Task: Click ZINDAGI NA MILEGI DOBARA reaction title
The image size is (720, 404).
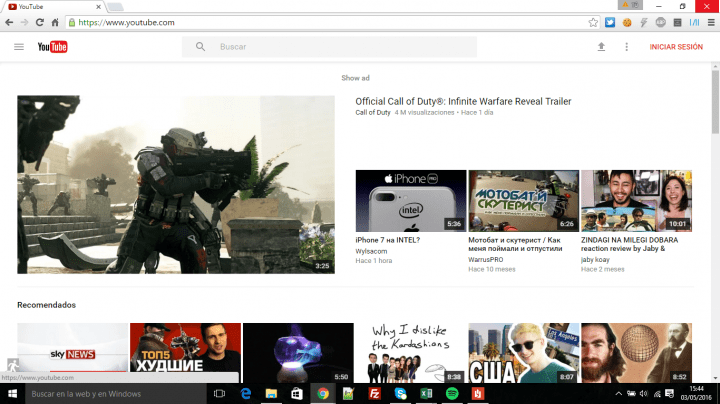Action: pos(629,244)
